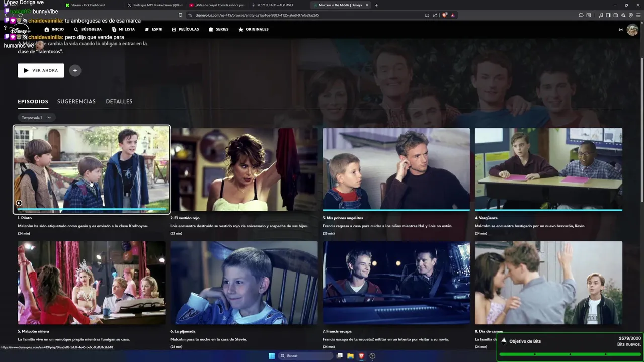Click the '1. Piloto' episode title
This screenshot has width=644, height=362.
pyautogui.click(x=25, y=218)
